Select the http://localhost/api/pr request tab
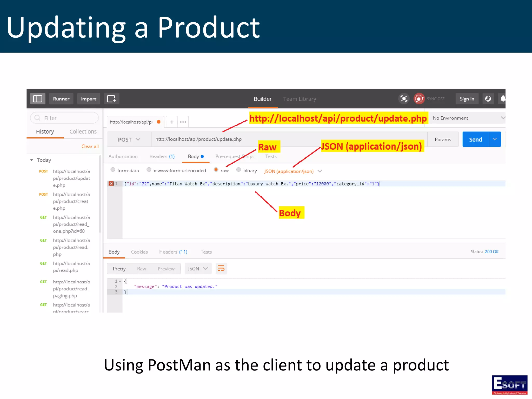Screen dimensions: 532x399 tap(135, 122)
